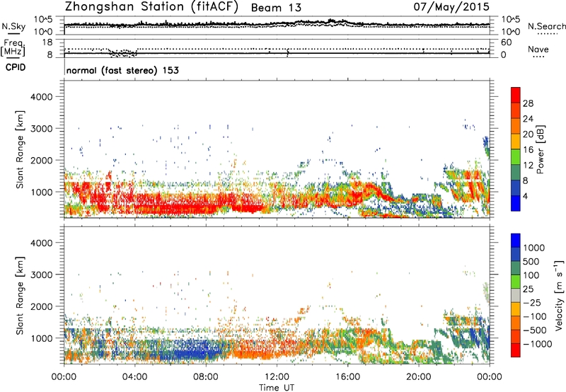Click the red top segment of Power colorbar
Image resolution: width=566 pixels, height=392 pixels.
point(516,95)
